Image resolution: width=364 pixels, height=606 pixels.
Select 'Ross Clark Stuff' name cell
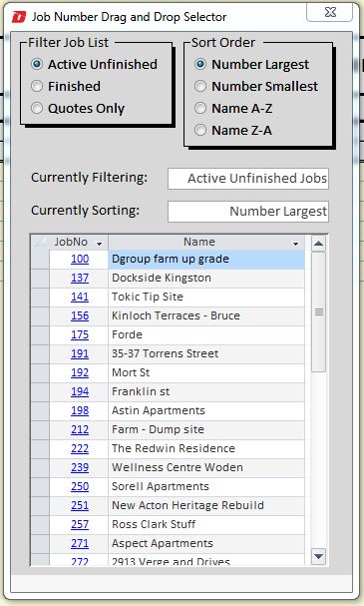[206, 524]
